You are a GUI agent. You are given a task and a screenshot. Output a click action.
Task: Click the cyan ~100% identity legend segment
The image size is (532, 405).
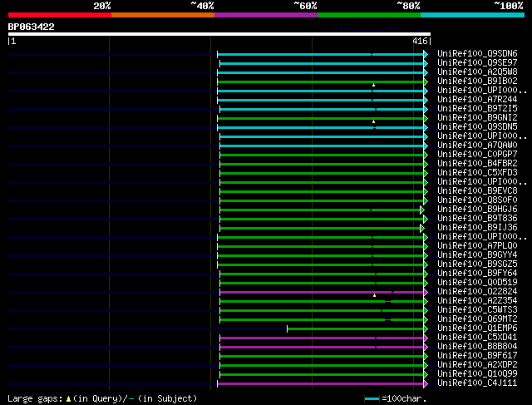click(473, 15)
